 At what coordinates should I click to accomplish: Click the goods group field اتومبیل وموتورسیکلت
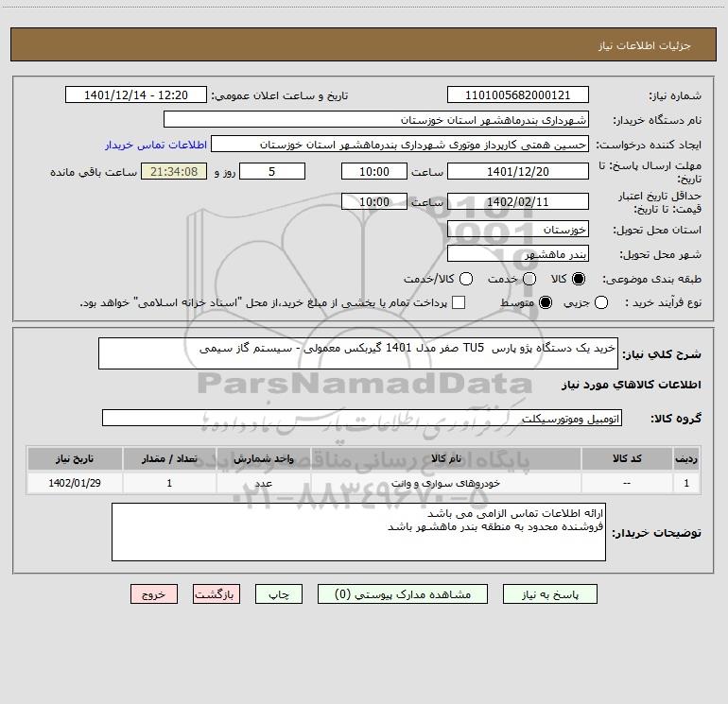pyautogui.click(x=362, y=418)
